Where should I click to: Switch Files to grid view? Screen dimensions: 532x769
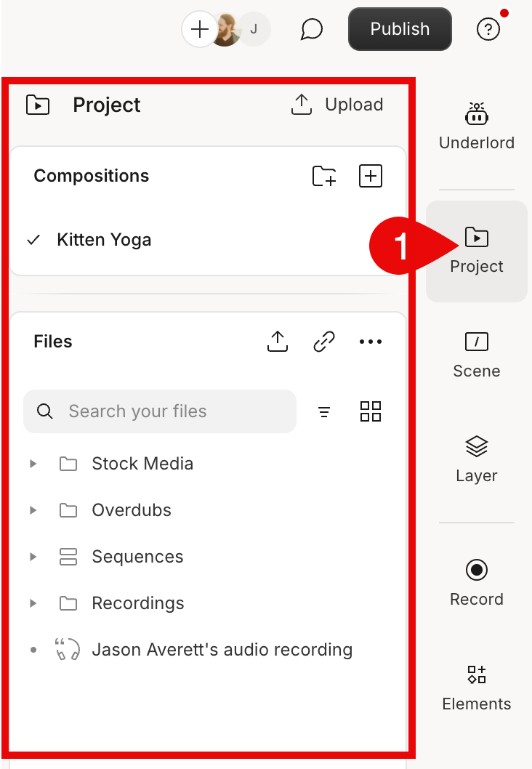[x=371, y=411]
